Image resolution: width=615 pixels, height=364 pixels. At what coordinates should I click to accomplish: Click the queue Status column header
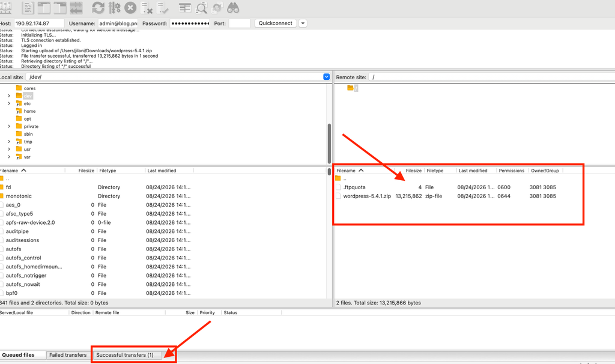(252, 312)
